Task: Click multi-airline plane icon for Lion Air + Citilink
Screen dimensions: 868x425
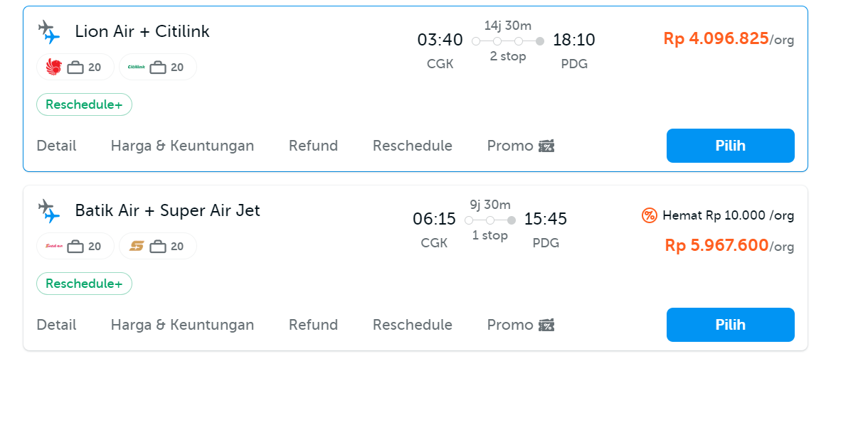Action: [48, 32]
